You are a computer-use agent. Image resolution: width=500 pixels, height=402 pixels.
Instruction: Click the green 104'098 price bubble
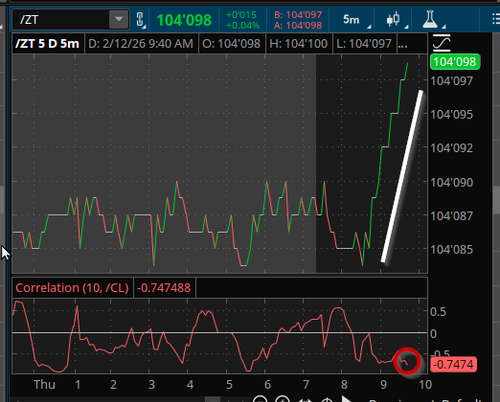coord(455,62)
